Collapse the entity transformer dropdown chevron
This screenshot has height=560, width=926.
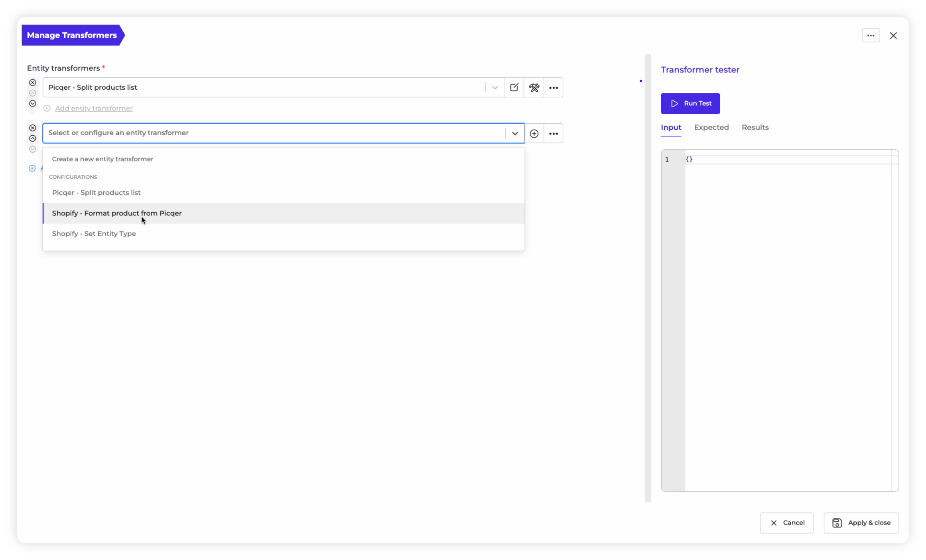point(515,133)
